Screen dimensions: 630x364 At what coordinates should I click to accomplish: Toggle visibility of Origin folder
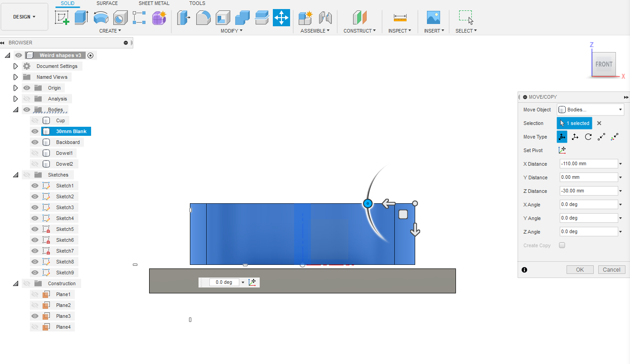[27, 88]
